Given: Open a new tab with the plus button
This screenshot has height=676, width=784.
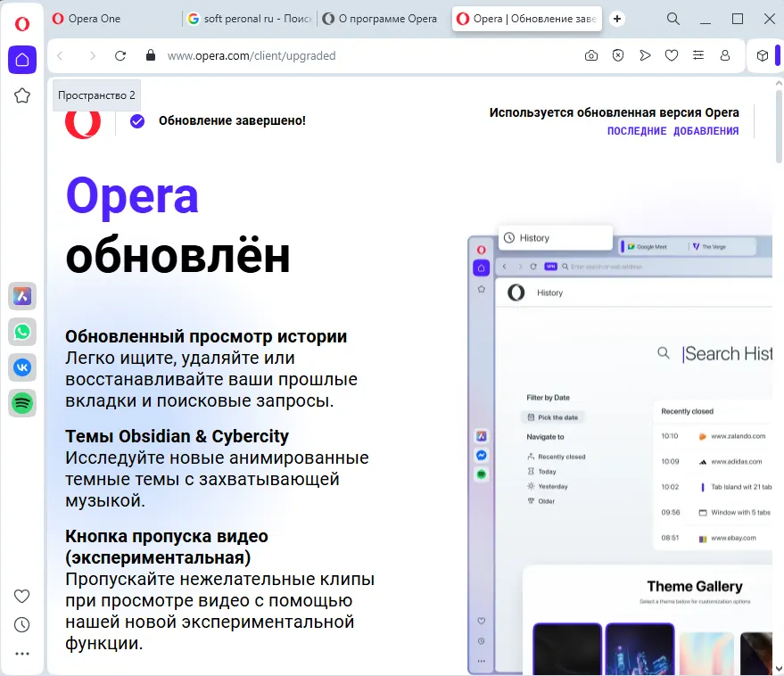Looking at the screenshot, I should click(617, 18).
